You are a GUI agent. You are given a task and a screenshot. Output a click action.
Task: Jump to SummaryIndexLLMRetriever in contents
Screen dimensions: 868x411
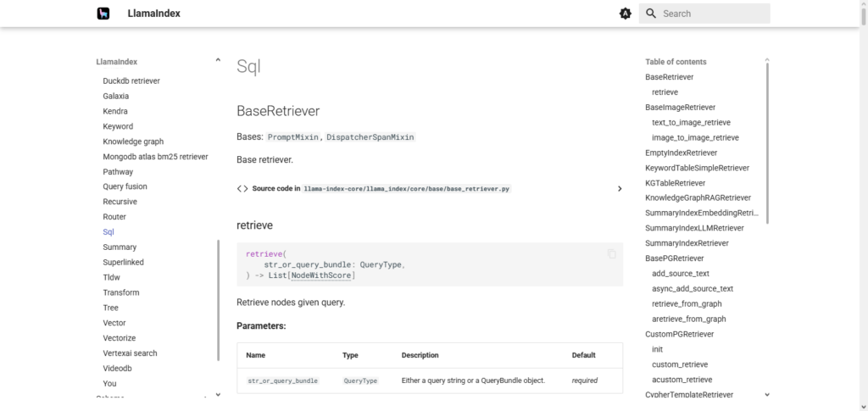pyautogui.click(x=695, y=228)
